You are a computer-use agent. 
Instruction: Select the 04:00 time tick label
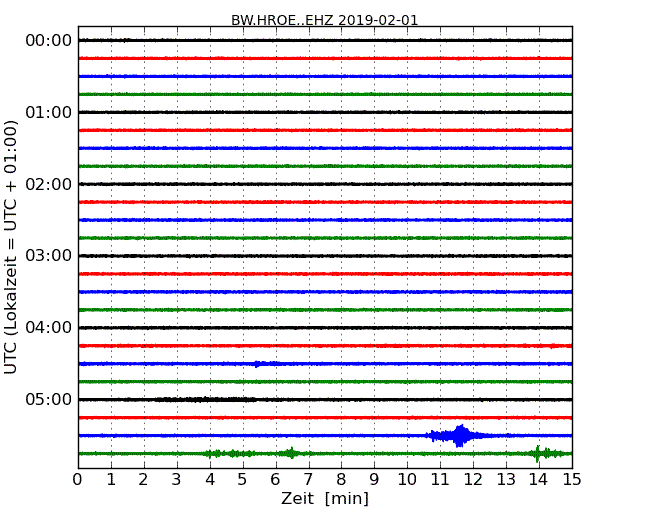(49, 328)
